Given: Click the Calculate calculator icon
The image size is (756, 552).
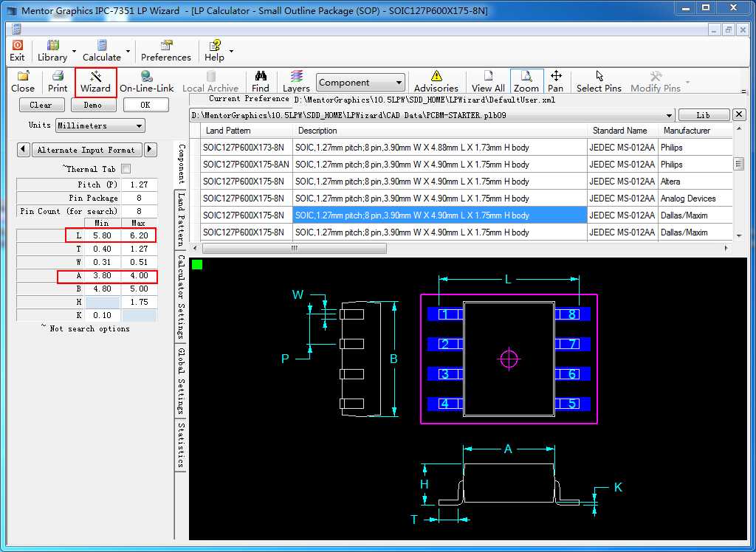Looking at the screenshot, I should pos(102,45).
